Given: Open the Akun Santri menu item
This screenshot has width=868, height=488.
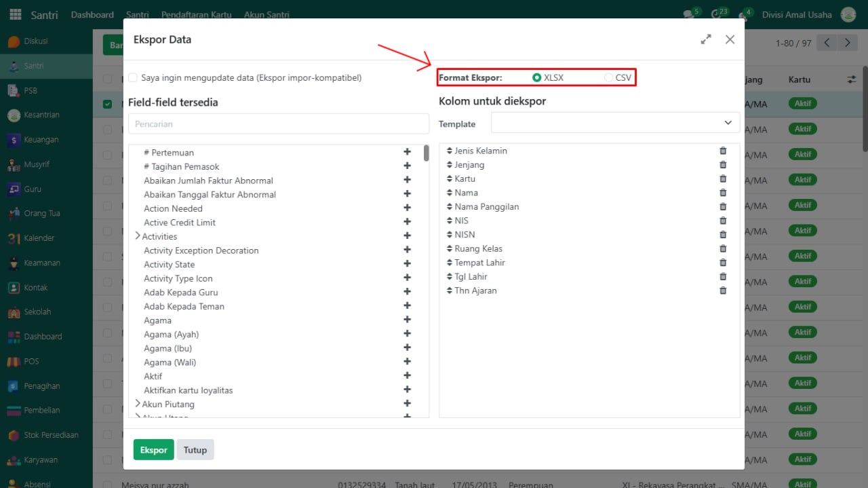Looking at the screenshot, I should (267, 15).
